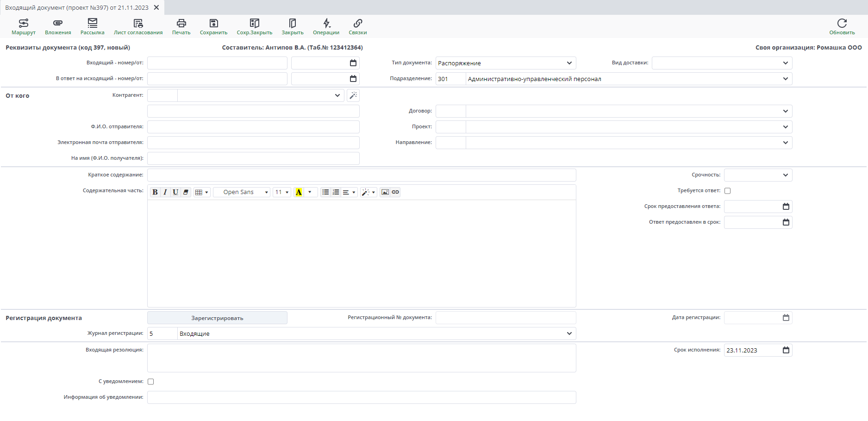
Task: Enable the С уведомлением checkbox
Action: point(150,382)
